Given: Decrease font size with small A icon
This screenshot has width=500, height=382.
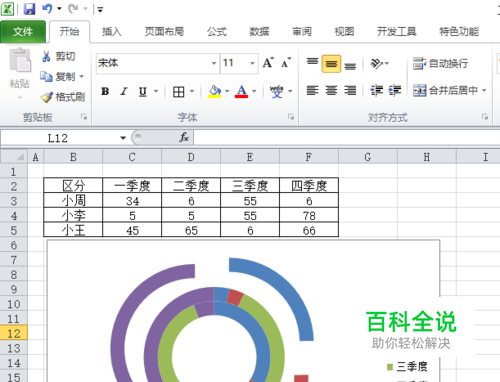Looking at the screenshot, I should [x=286, y=63].
